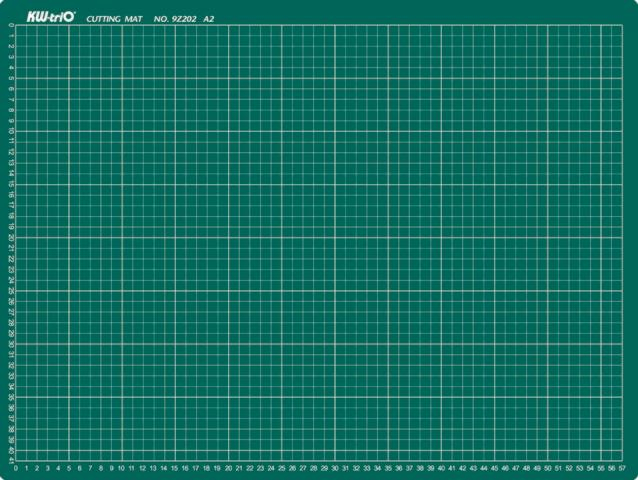The height and width of the screenshot is (480, 638).
Task: Click number 35 on the bottom ruler
Action: coord(388,468)
